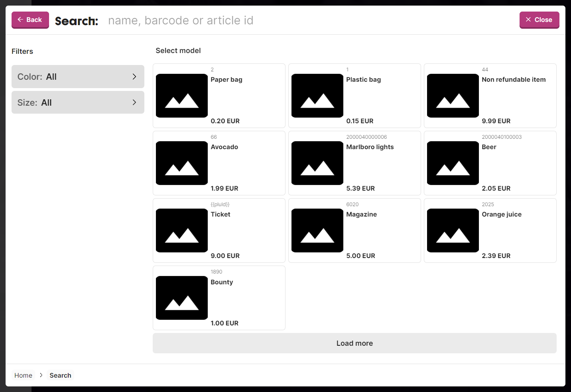Select the Ticket item name

[x=221, y=215]
